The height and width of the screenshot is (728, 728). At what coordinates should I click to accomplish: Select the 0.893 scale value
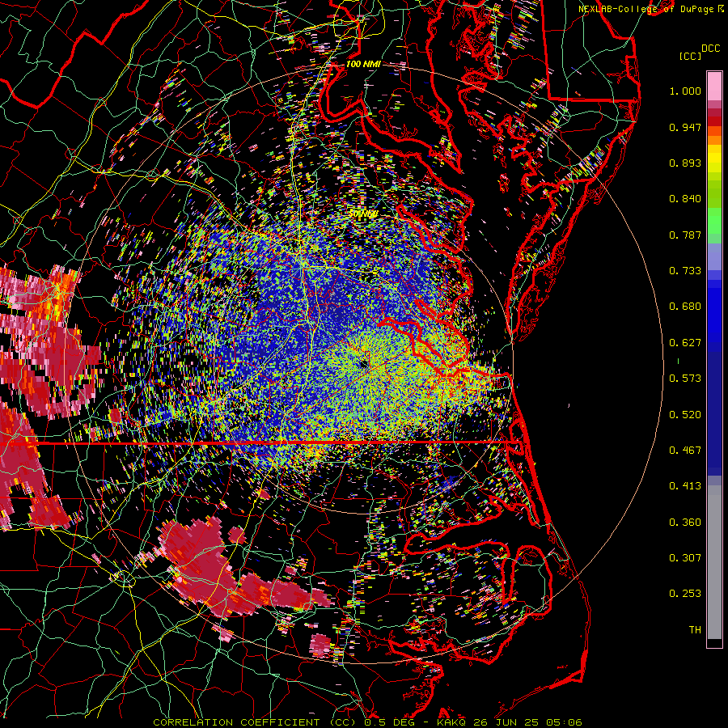685,163
